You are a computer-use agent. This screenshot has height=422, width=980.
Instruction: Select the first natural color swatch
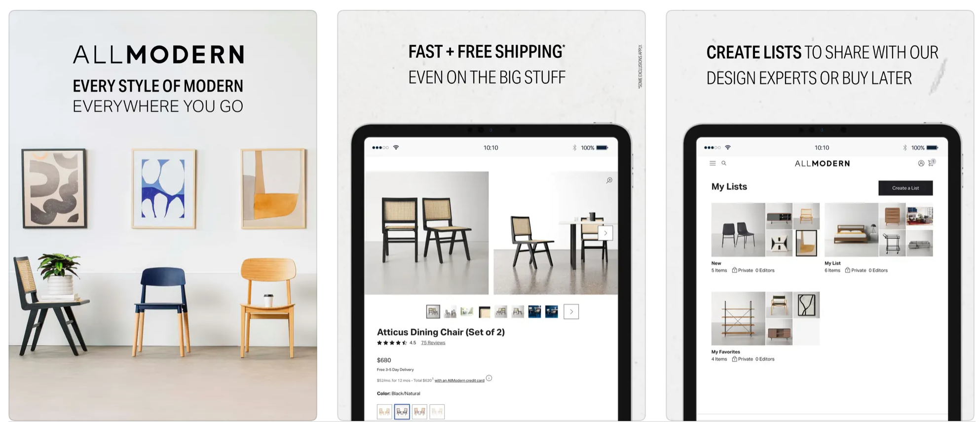click(x=384, y=412)
